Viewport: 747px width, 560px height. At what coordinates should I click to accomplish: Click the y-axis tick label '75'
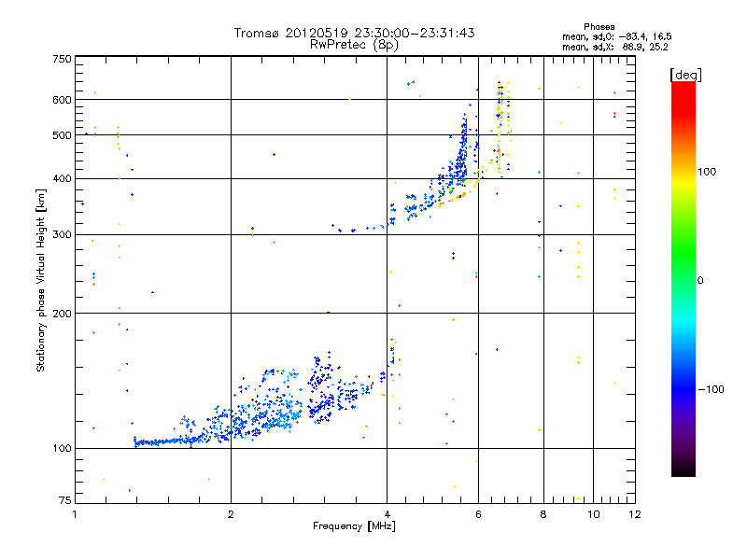(x=65, y=500)
